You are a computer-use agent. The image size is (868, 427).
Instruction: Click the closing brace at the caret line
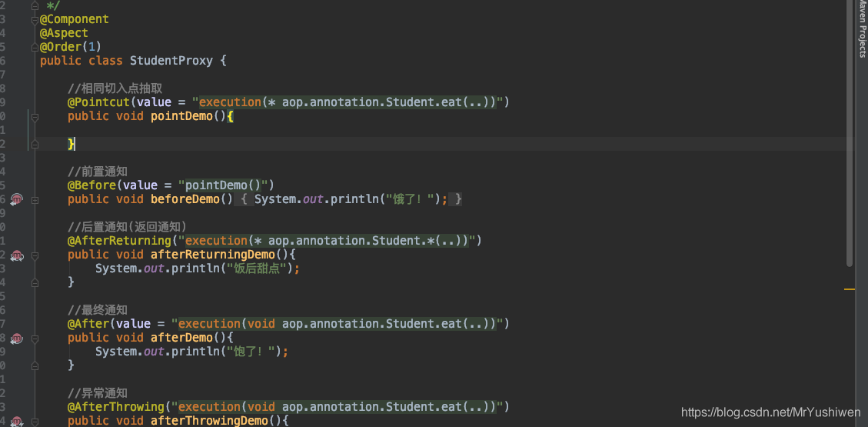(71, 144)
